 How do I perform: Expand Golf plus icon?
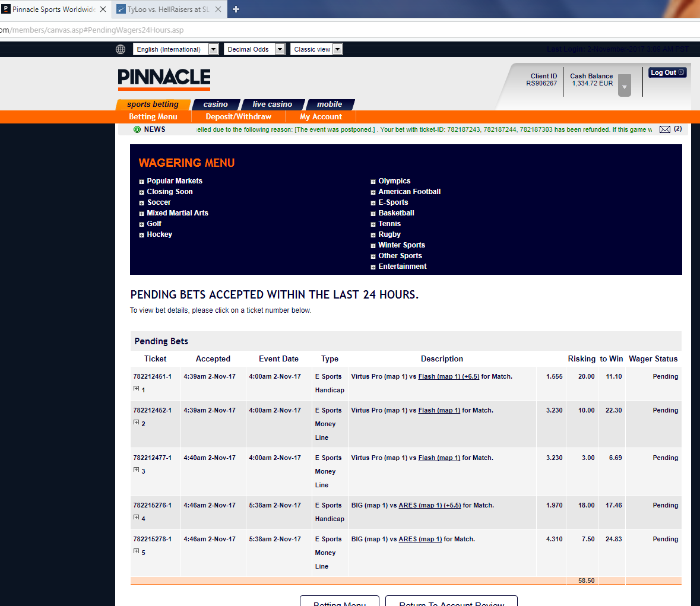[x=141, y=224]
